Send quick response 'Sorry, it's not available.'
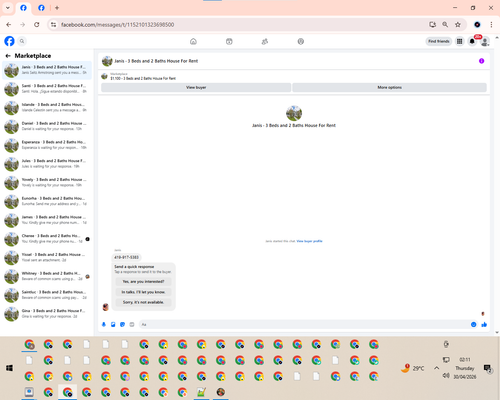The width and height of the screenshot is (500, 400). pos(143,302)
